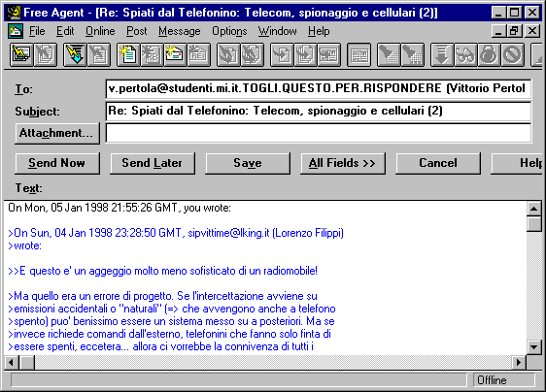The width and height of the screenshot is (546, 392).
Task: Click the Keep Article padlock icon
Action: coord(489,54)
